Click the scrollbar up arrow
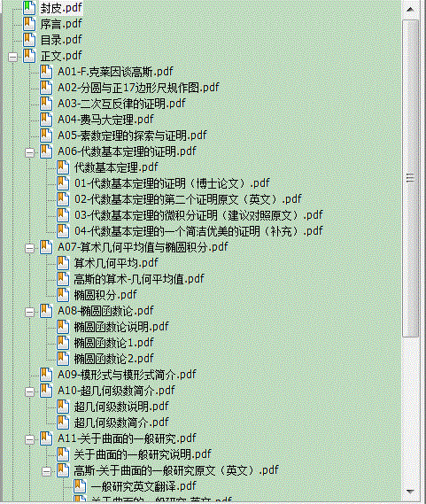The height and width of the screenshot is (504, 426). [x=410, y=10]
